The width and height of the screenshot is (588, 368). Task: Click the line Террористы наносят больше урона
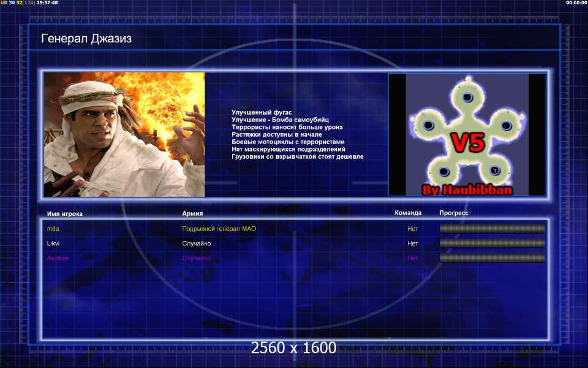tap(287, 127)
